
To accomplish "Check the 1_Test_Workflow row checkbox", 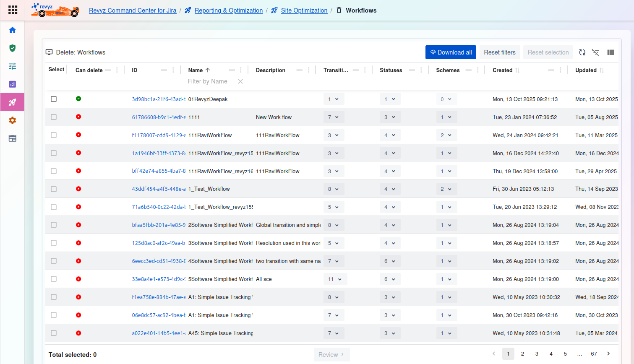I will [54, 189].
